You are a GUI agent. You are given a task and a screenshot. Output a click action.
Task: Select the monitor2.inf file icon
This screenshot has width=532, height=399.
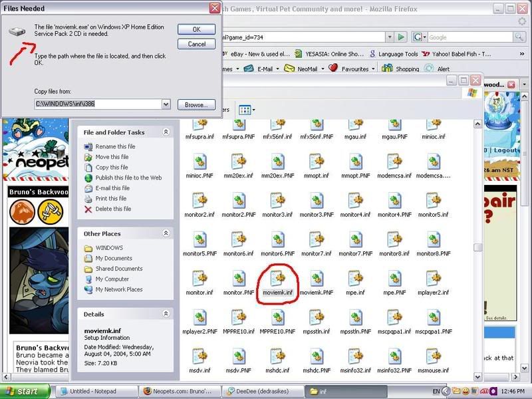point(199,200)
